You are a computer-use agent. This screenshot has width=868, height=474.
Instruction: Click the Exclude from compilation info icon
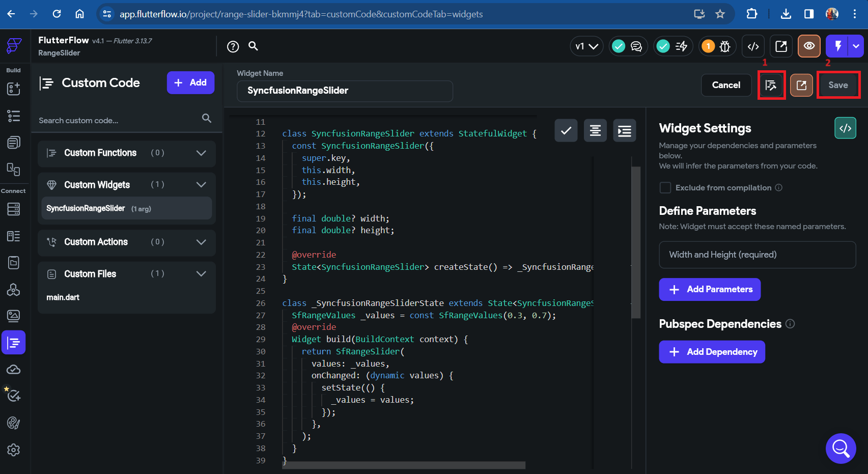[x=778, y=187]
